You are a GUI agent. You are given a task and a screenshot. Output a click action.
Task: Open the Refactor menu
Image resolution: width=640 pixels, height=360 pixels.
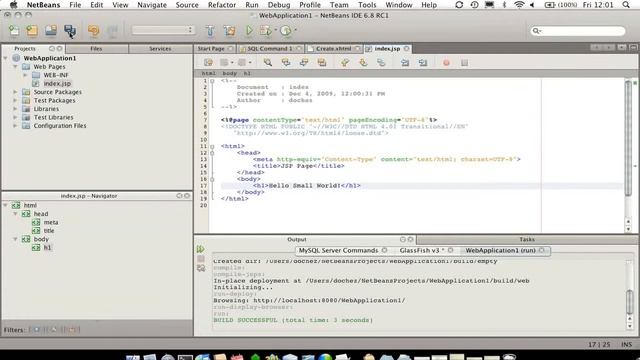222,5
